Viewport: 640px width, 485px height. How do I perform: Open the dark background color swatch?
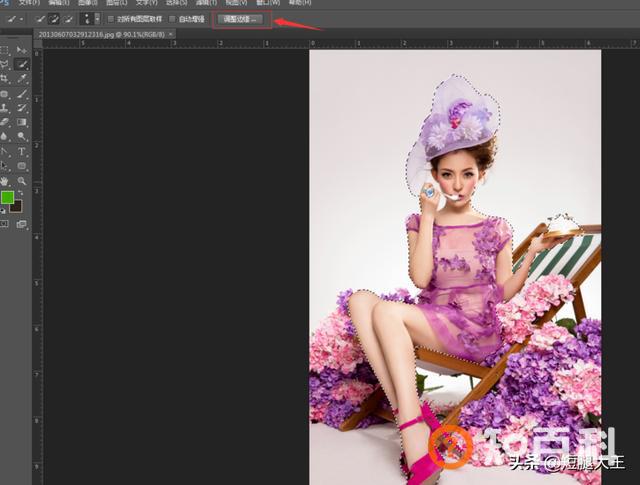tap(17, 207)
